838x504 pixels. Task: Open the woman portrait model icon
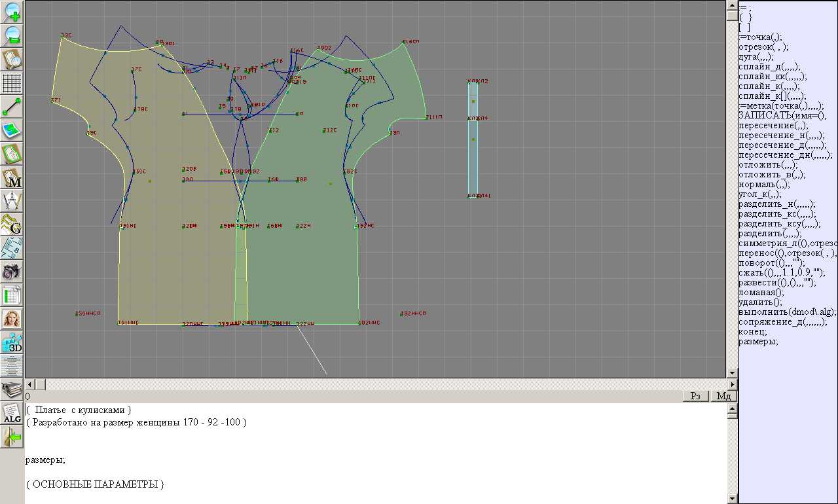(12, 319)
